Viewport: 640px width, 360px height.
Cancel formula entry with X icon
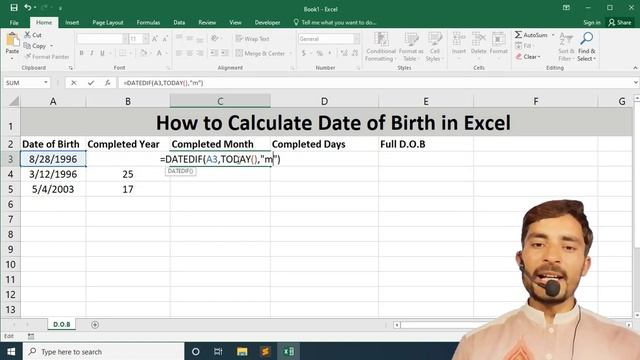coord(73,83)
